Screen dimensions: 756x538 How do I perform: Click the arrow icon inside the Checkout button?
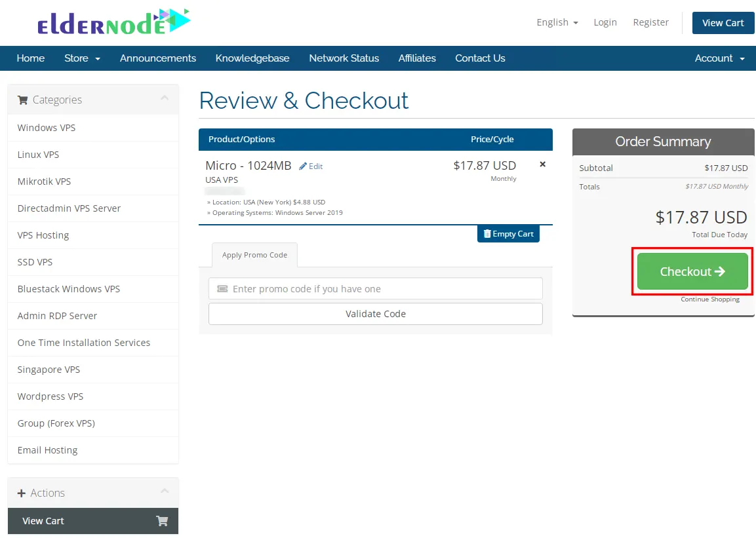pyautogui.click(x=719, y=271)
